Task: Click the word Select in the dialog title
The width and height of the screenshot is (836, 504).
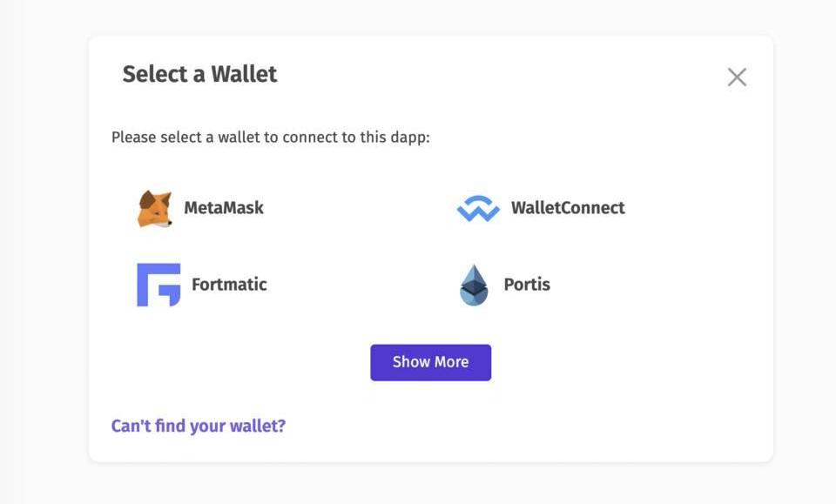Action: (154, 74)
